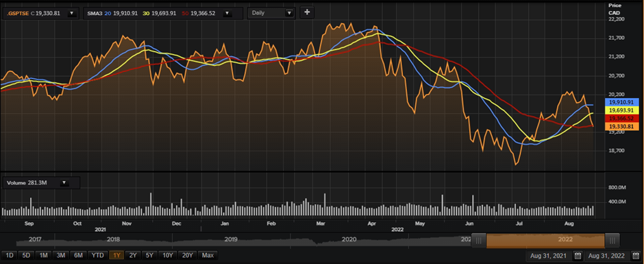Switch to the Max time range

pos(208,255)
